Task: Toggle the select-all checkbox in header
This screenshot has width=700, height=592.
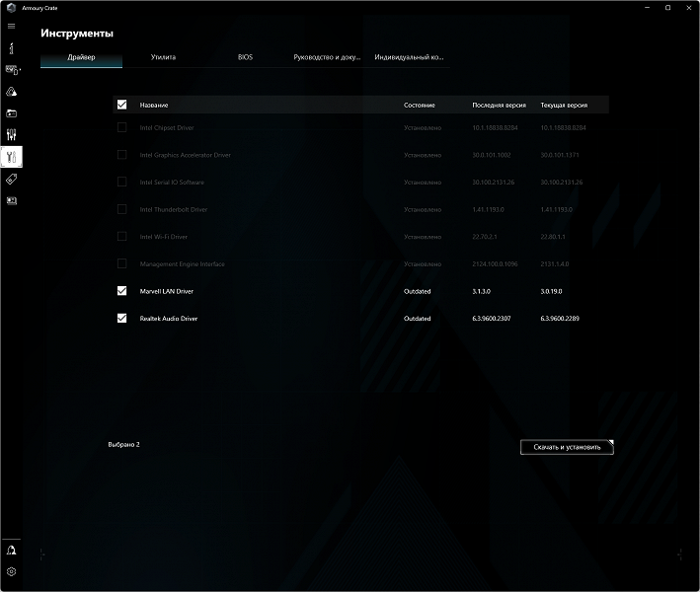Action: tap(121, 105)
